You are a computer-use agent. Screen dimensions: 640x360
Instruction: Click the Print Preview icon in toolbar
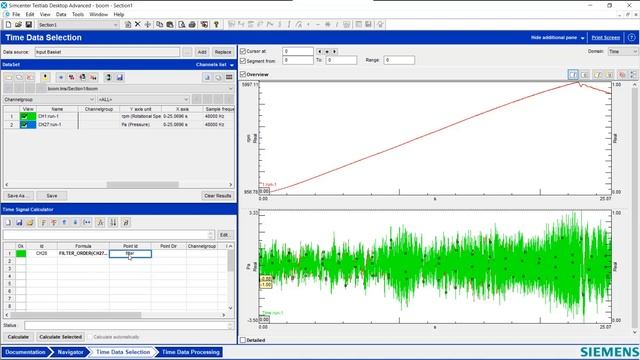pos(182,24)
